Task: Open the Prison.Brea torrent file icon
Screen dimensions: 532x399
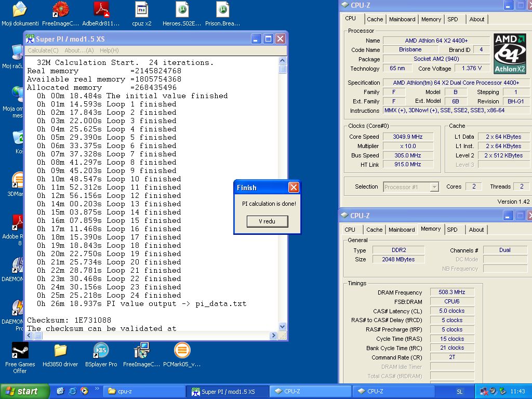Action: 222,9
